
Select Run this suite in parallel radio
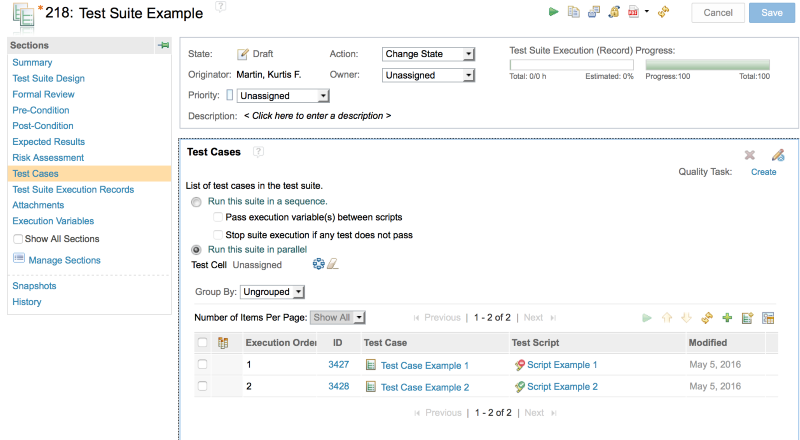(x=196, y=250)
